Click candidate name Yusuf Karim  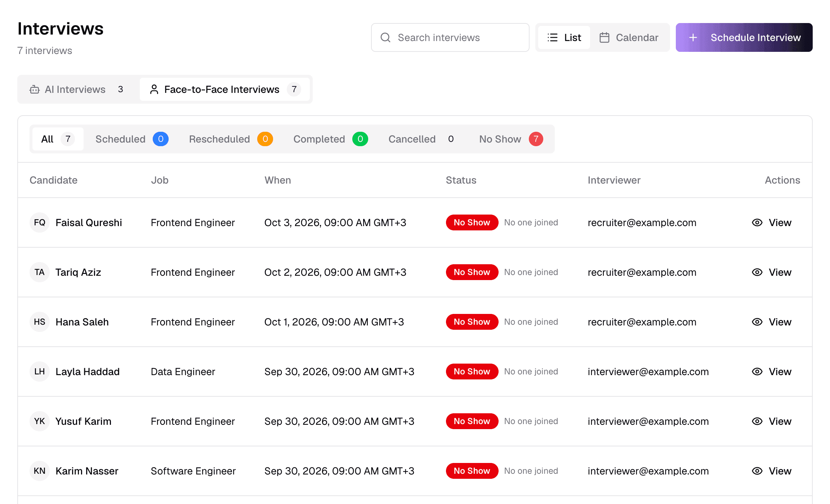83,421
